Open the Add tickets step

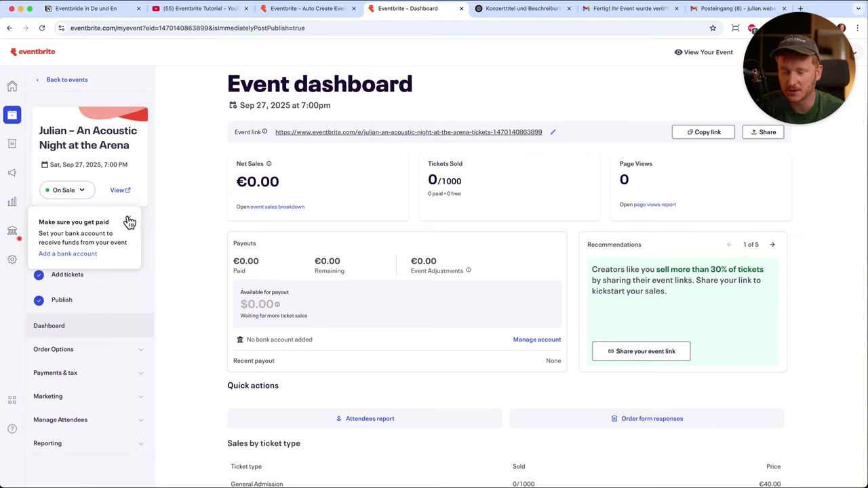(x=67, y=274)
